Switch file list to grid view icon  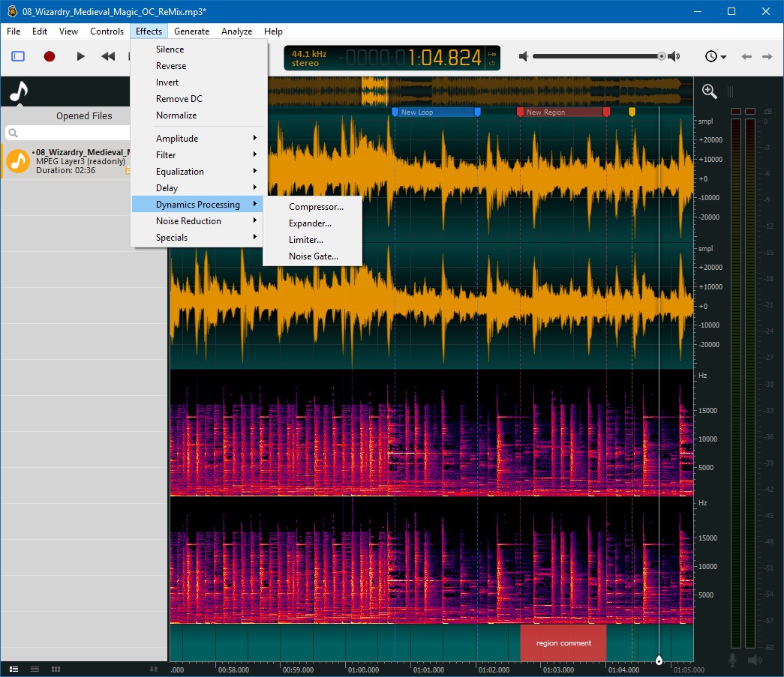[56, 669]
